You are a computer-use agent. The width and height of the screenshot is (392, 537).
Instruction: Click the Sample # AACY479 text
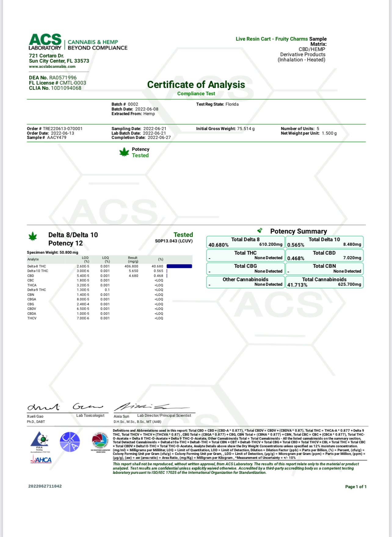pyautogui.click(x=47, y=137)
